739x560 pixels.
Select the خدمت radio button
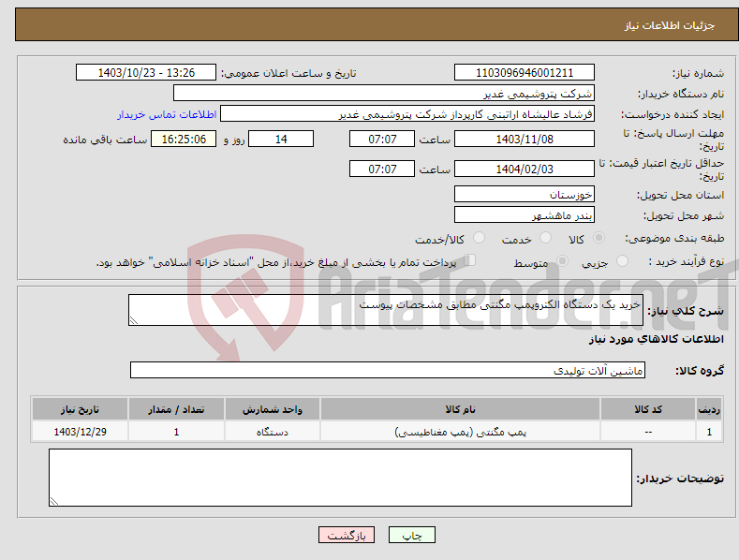pyautogui.click(x=545, y=238)
